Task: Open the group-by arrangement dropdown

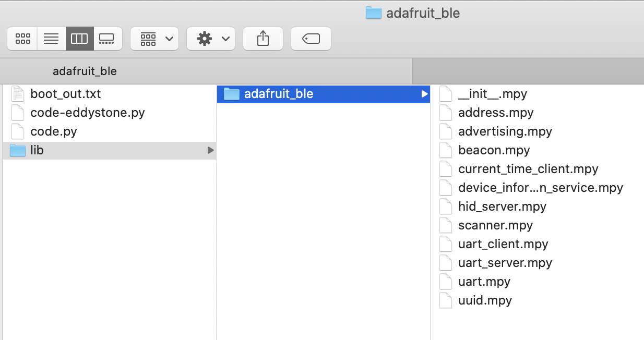Action: (x=154, y=39)
